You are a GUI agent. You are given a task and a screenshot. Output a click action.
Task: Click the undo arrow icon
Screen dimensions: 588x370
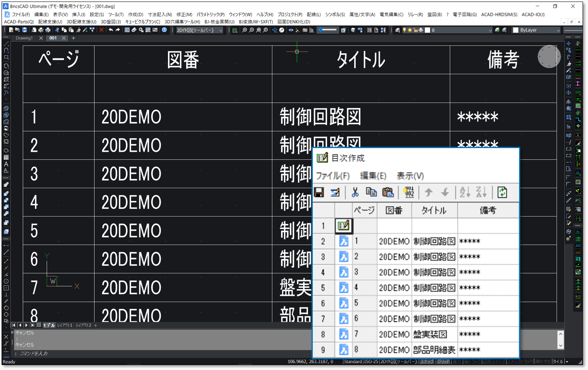coord(111,30)
